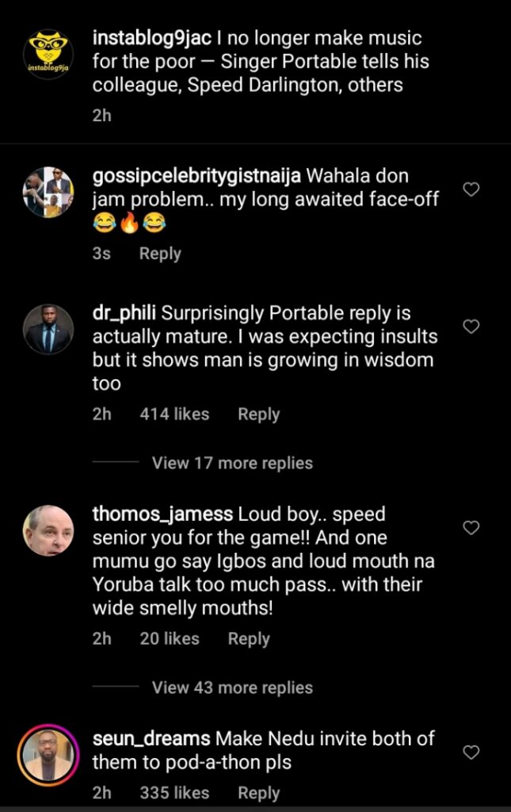Visit the seun_dreams username link

[x=151, y=738]
